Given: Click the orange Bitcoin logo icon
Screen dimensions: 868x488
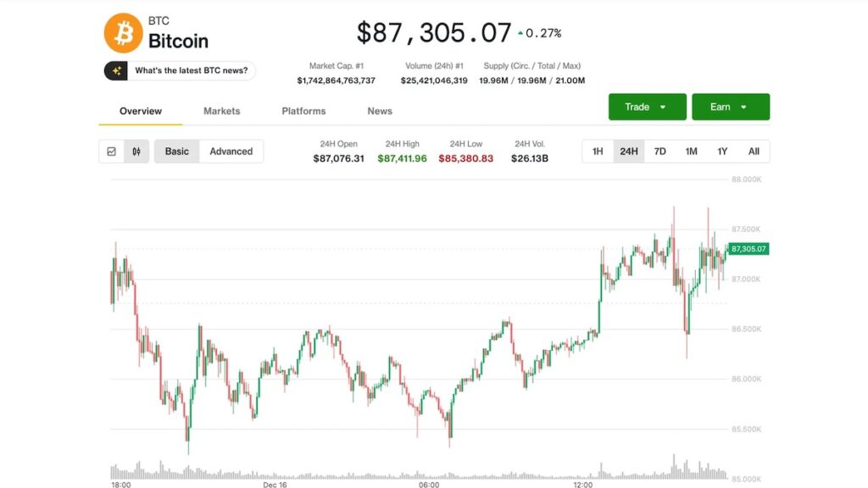Looking at the screenshot, I should (x=123, y=32).
